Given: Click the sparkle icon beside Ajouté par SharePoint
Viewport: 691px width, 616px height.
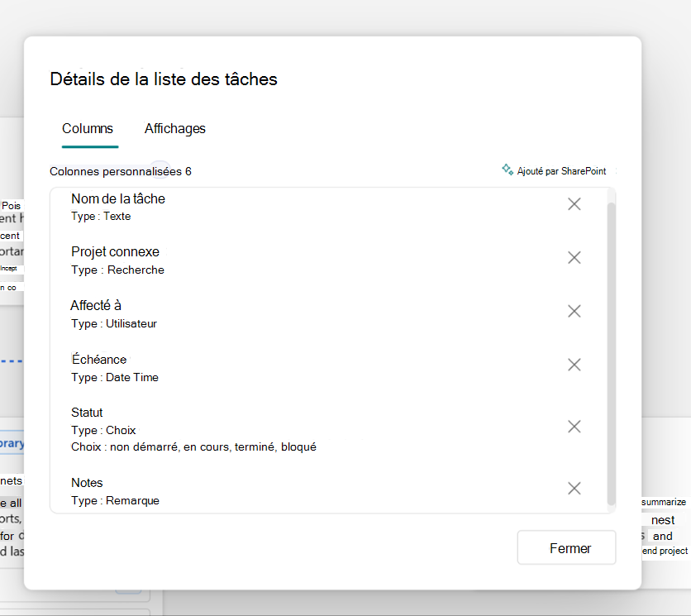Looking at the screenshot, I should [508, 170].
